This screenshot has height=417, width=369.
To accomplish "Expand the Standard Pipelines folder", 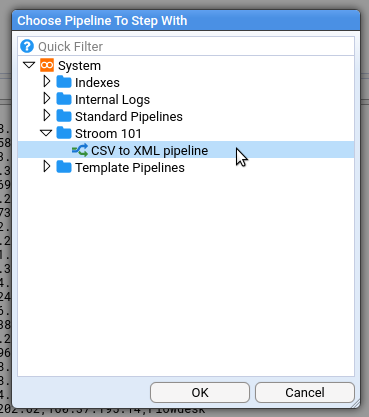I will tap(47, 115).
